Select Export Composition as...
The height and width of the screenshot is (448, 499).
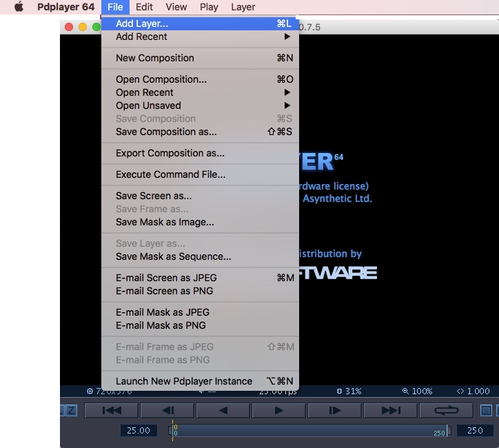pyautogui.click(x=200, y=153)
